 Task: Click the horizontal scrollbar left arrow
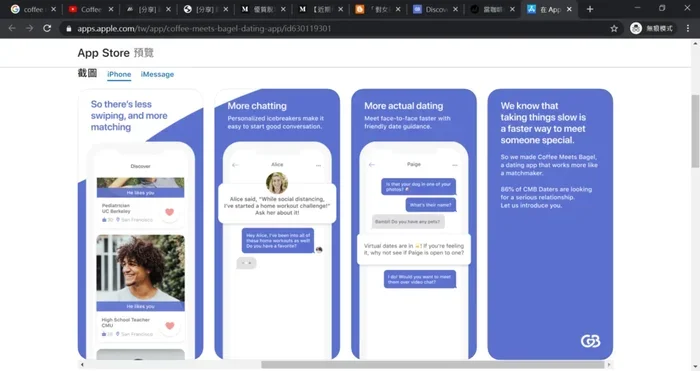tap(82, 365)
